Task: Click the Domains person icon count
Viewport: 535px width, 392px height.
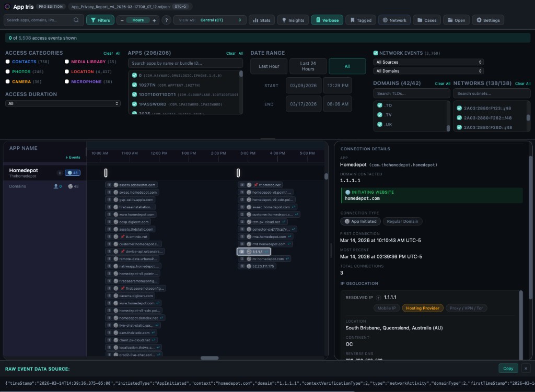Action: (x=57, y=186)
